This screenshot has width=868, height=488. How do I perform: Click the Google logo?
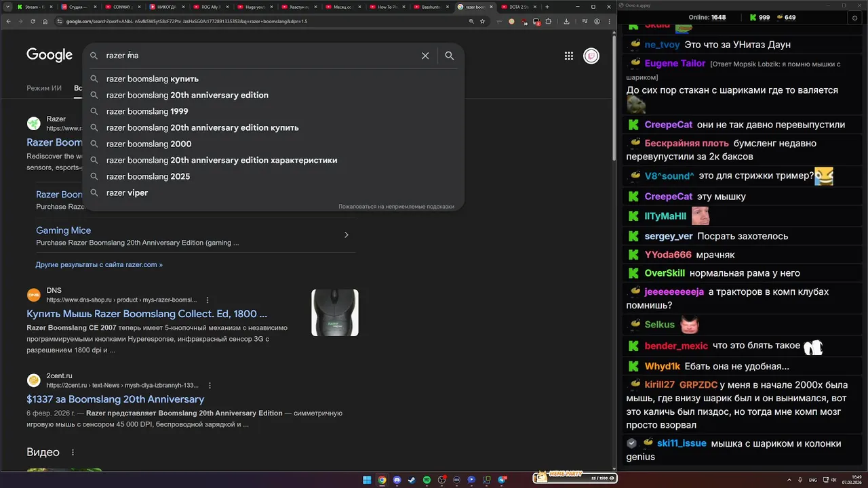coord(50,56)
